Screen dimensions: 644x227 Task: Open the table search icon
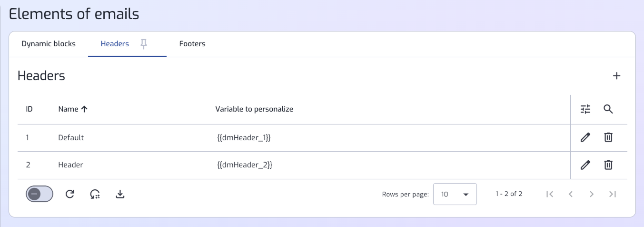[x=608, y=109]
